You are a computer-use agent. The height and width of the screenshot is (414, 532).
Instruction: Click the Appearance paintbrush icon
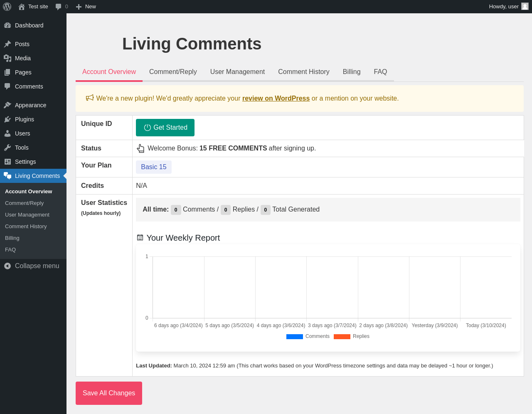(x=7, y=105)
